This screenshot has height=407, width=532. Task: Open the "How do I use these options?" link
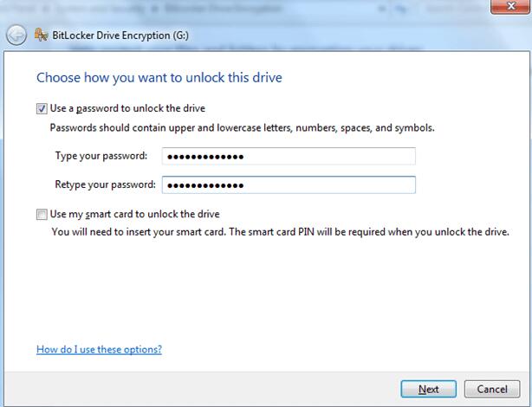click(x=99, y=349)
